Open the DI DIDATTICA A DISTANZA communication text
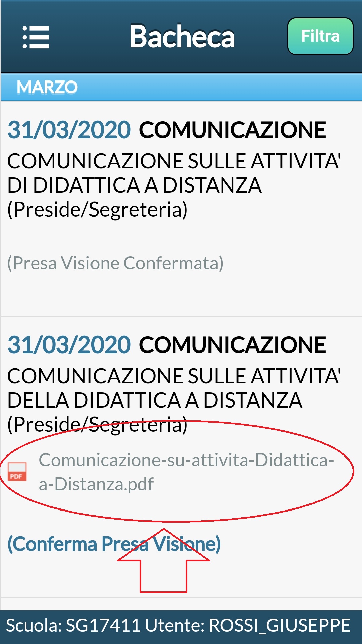The image size is (362, 644). point(174,173)
